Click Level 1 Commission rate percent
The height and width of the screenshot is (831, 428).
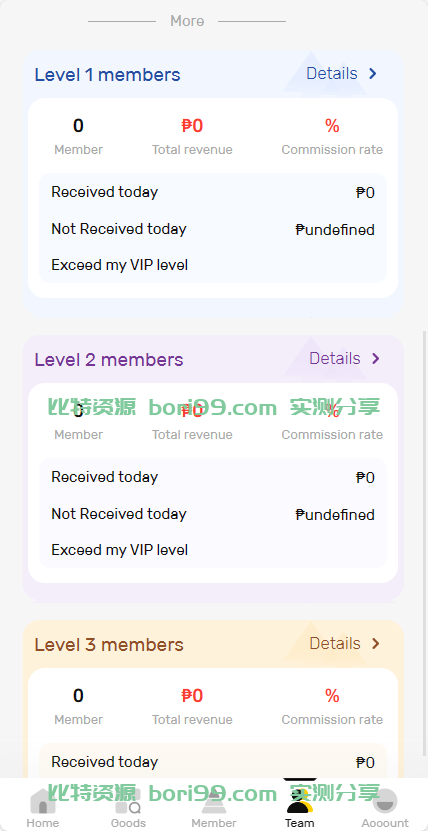332,126
